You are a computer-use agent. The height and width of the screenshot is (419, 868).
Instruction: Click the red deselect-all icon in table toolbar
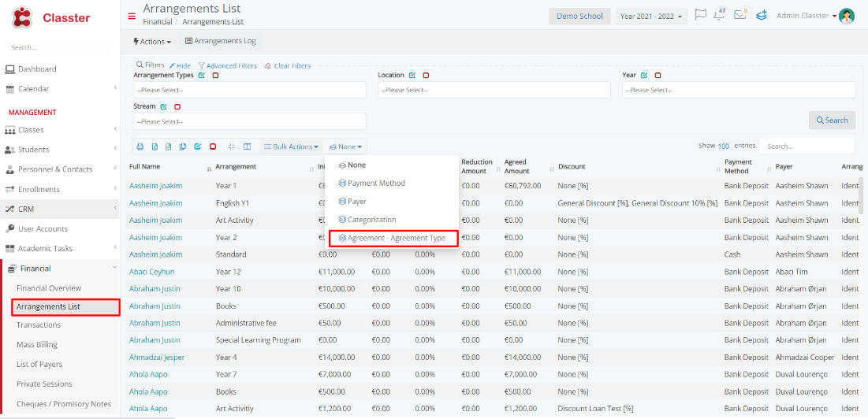click(213, 146)
